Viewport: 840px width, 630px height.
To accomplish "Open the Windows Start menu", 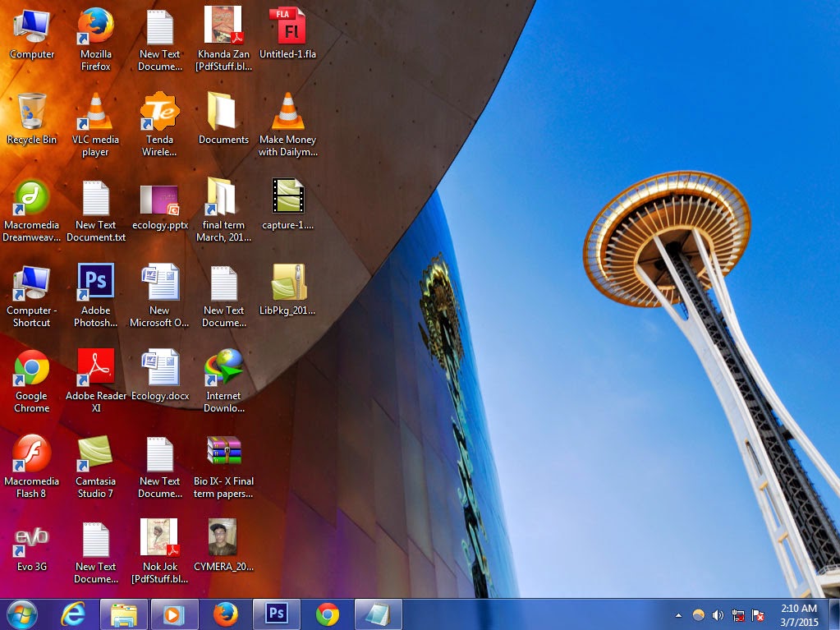I will pyautogui.click(x=22, y=614).
